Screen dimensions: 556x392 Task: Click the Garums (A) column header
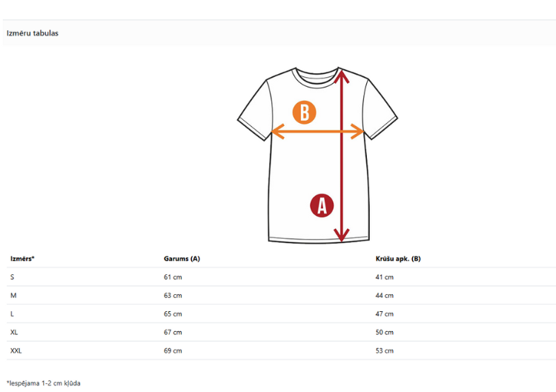tap(182, 259)
